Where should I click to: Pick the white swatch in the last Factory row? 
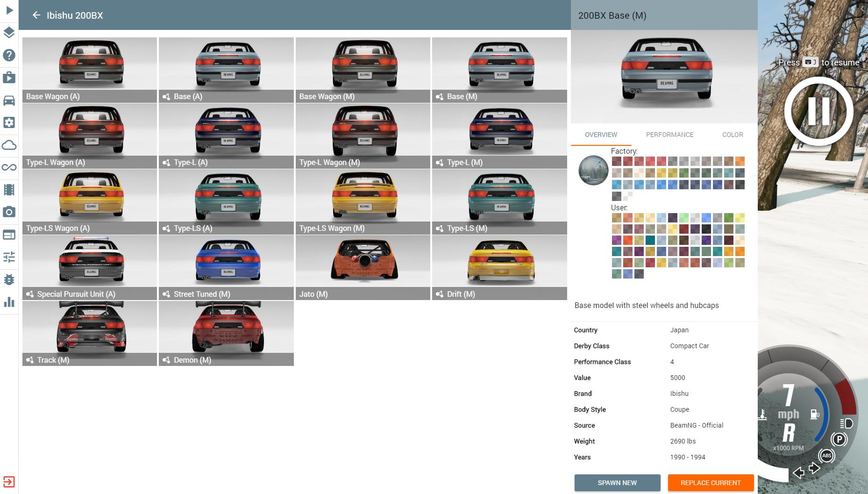coord(627,196)
